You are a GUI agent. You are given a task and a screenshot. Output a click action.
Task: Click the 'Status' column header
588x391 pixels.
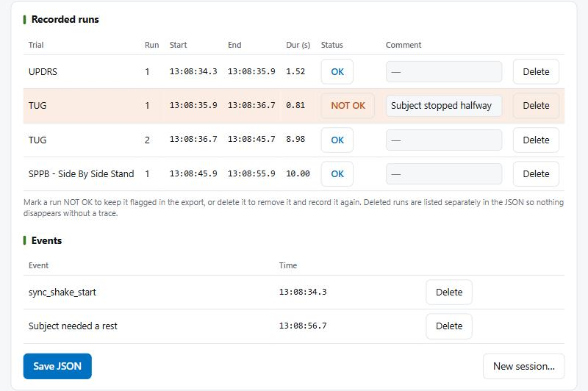pos(332,45)
